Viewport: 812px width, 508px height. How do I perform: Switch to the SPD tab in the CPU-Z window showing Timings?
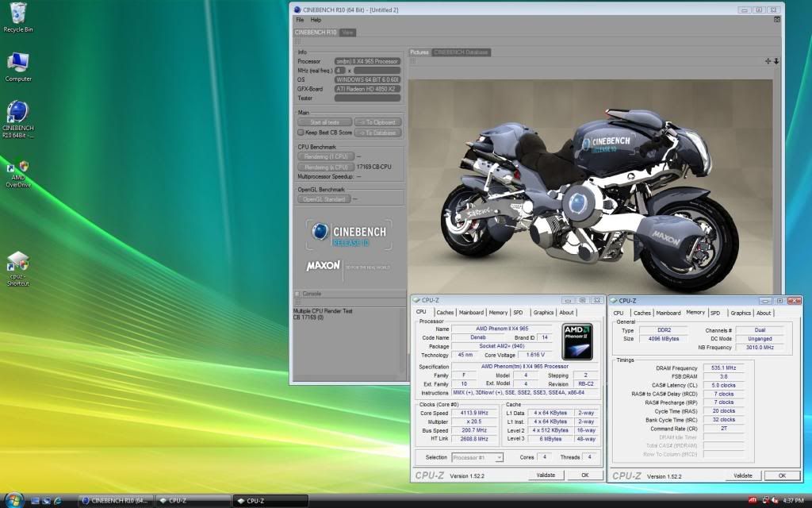tap(715, 313)
